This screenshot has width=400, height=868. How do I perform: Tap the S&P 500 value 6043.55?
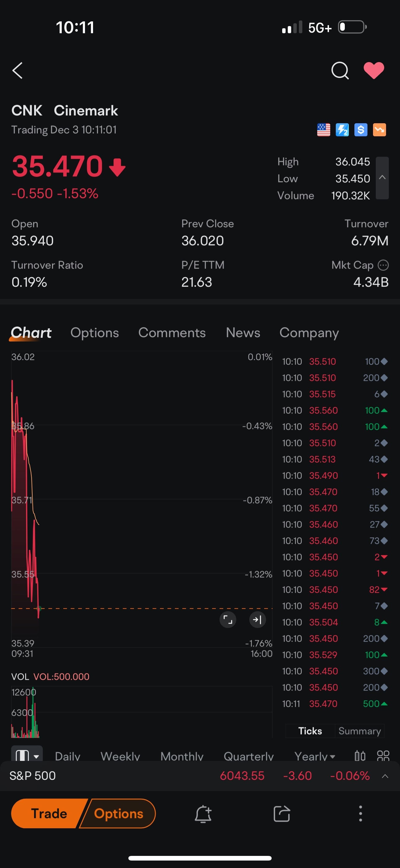[x=242, y=776]
